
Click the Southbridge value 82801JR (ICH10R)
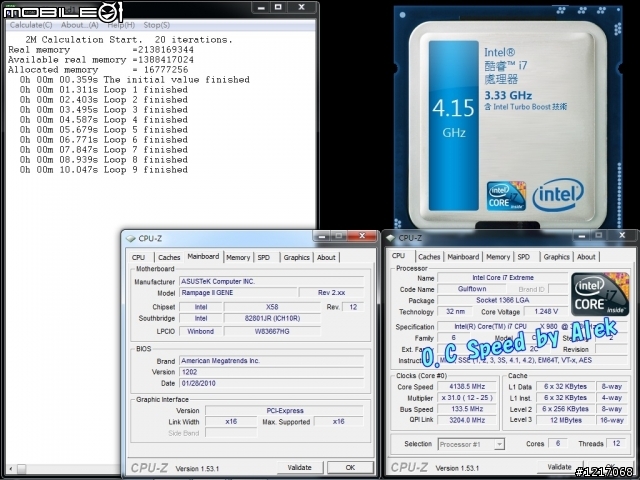click(272, 318)
